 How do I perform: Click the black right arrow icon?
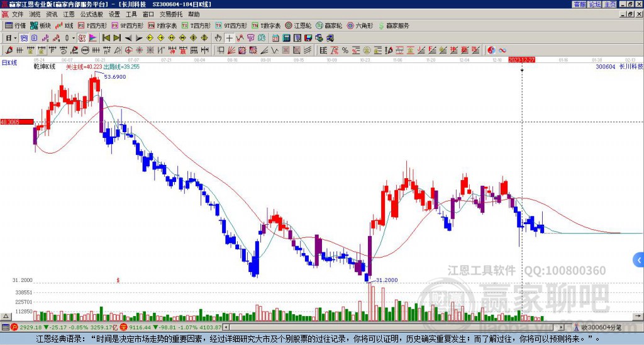click(139, 38)
